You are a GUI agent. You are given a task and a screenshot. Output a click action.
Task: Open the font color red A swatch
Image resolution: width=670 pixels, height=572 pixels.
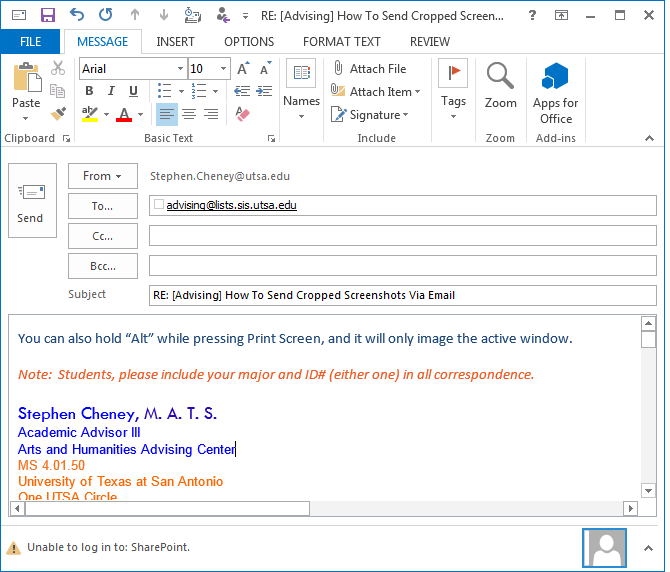(x=124, y=114)
